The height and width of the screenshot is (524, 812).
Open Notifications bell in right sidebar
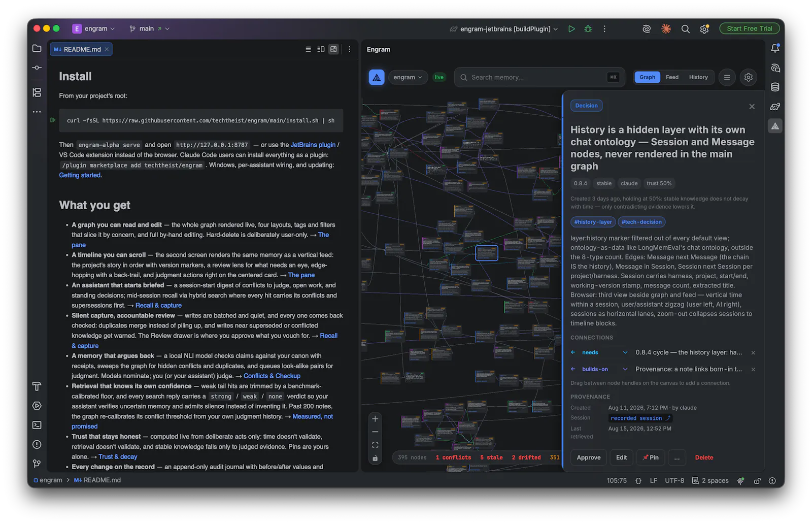775,48
